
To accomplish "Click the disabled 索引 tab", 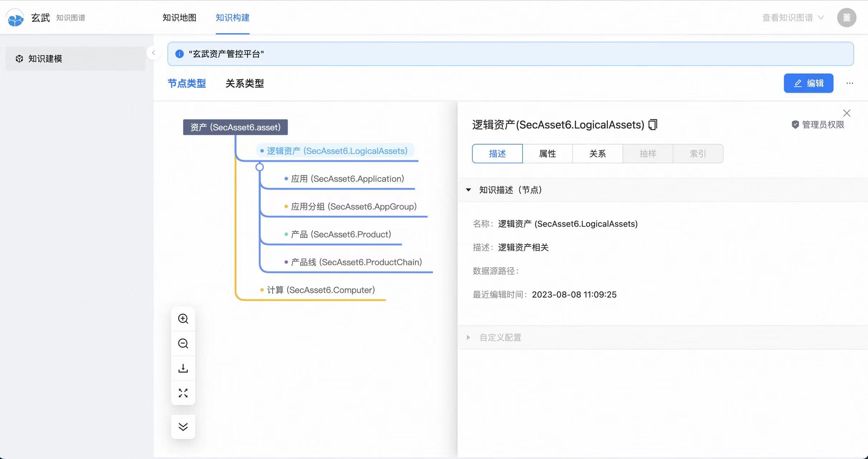I will coord(698,154).
